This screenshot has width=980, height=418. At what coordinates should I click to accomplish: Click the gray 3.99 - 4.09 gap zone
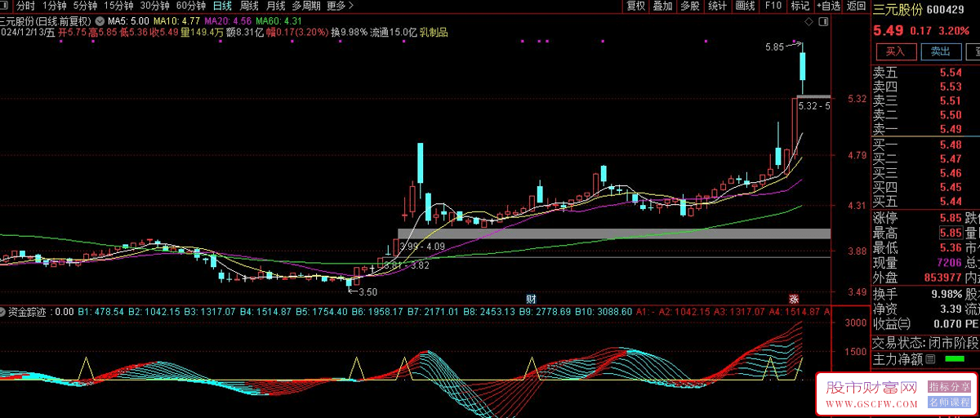click(x=613, y=233)
